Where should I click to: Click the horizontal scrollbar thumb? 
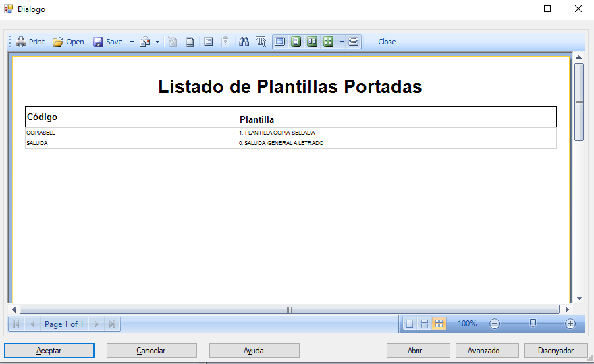289,309
